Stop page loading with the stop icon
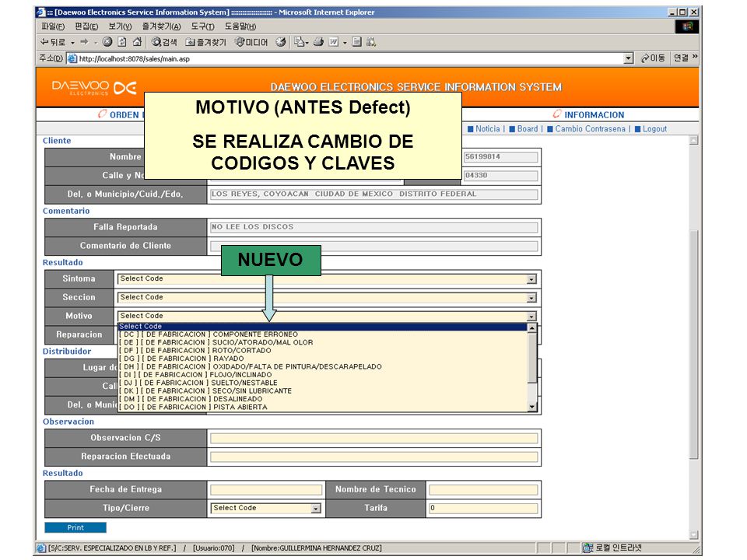 pos(107,42)
